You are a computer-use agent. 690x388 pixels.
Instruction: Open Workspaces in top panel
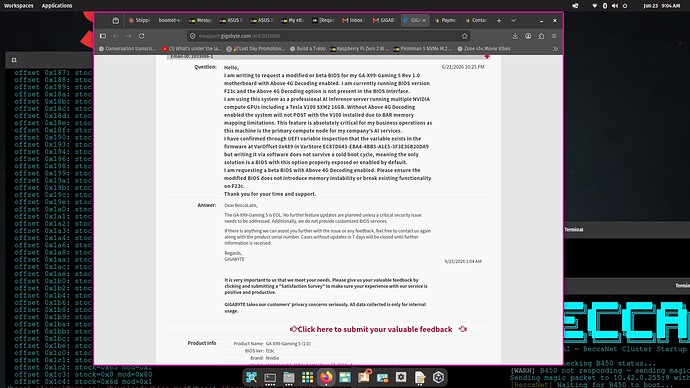pyautogui.click(x=18, y=6)
